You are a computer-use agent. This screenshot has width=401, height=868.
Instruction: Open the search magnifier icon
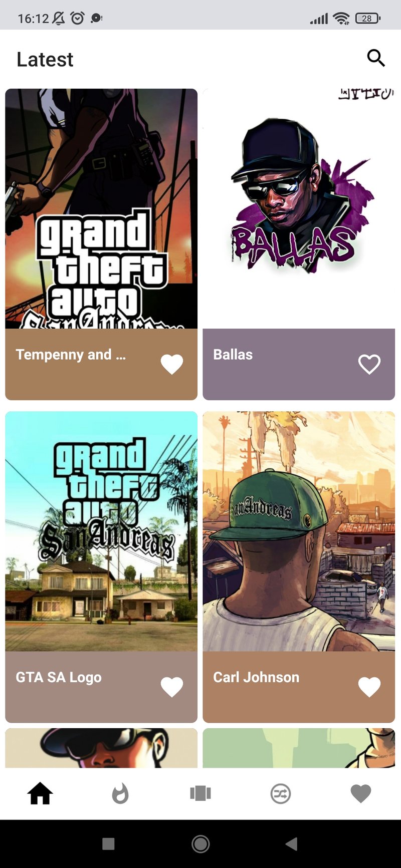pos(376,58)
